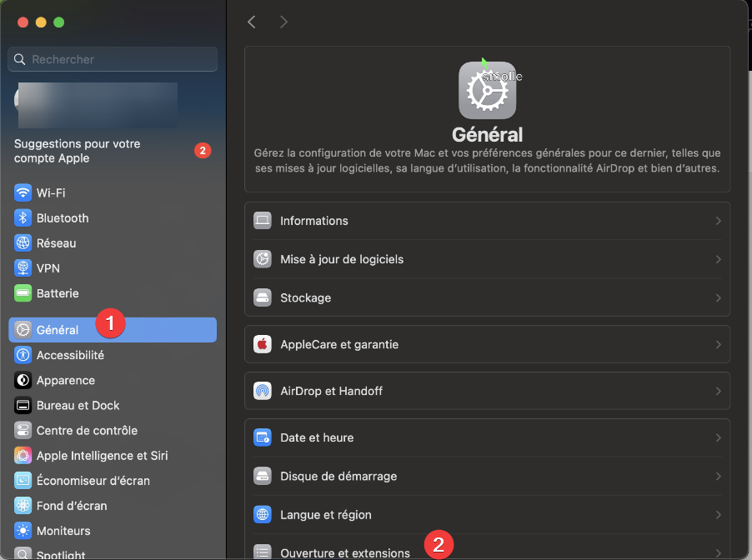The height and width of the screenshot is (560, 752).
Task: Select Général in the sidebar
Action: tap(113, 330)
